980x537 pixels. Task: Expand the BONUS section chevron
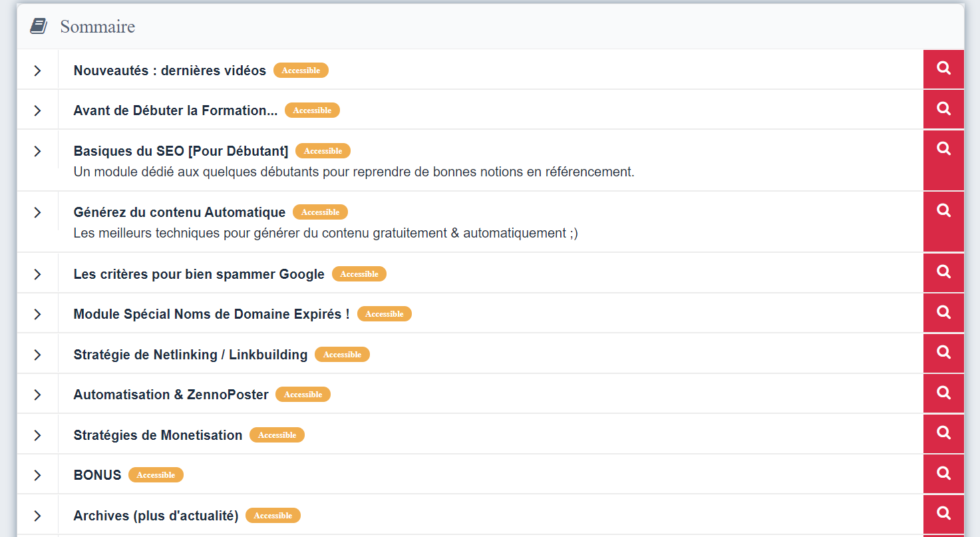[x=37, y=475]
